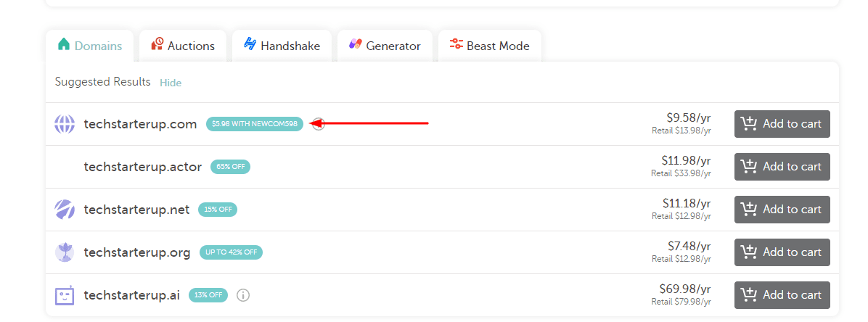Image resolution: width=868 pixels, height=322 pixels.
Task: Open Beast Mode tab
Action: pos(490,46)
